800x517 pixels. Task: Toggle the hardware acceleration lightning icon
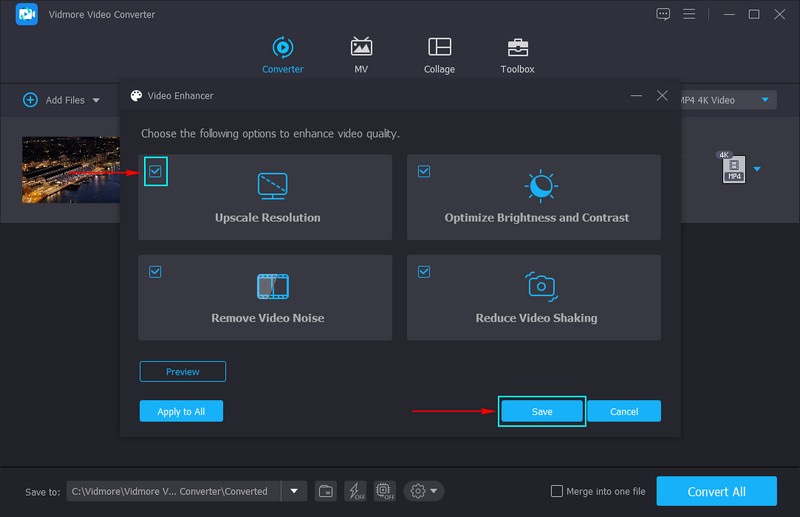(x=355, y=491)
